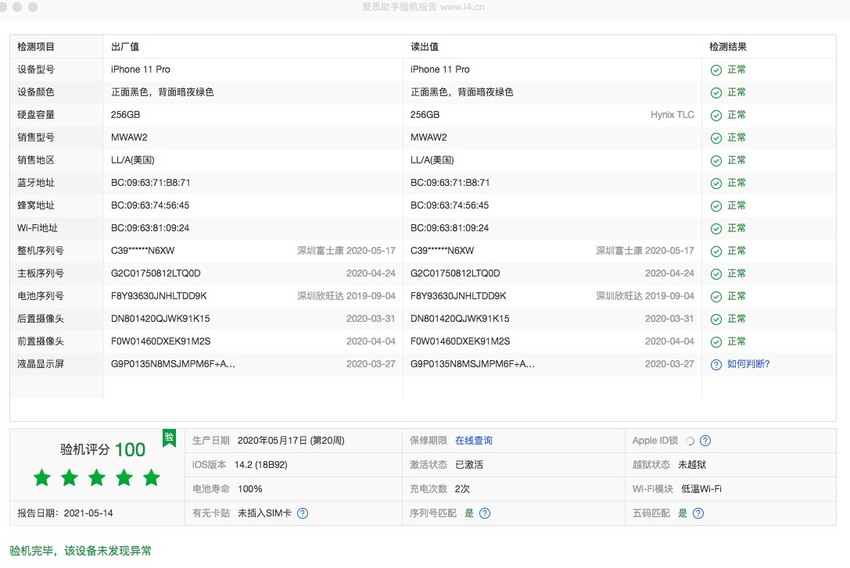This screenshot has height=568, width=850.
Task: Click the green 验 ribbon badge
Action: click(x=169, y=438)
